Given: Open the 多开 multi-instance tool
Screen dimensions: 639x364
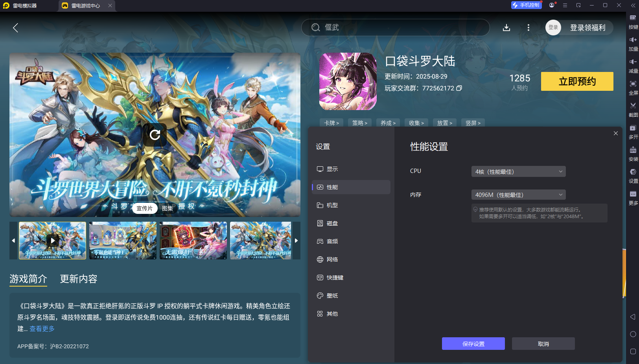Looking at the screenshot, I should (633, 132).
